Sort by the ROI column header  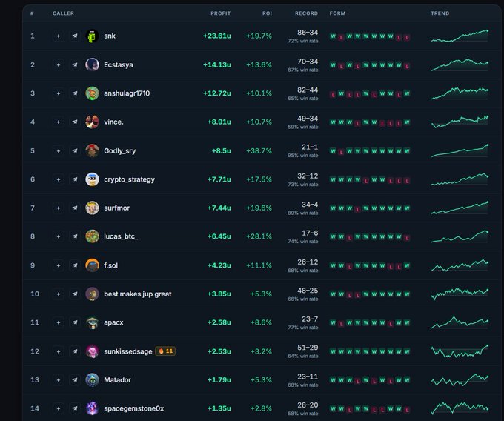267,13
